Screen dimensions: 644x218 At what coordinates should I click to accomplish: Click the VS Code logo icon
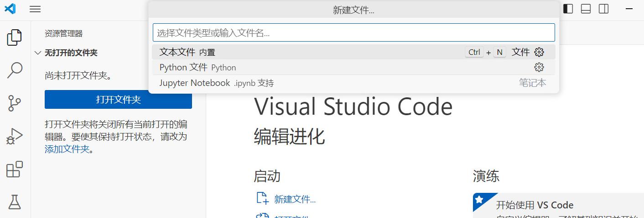[x=10, y=8]
